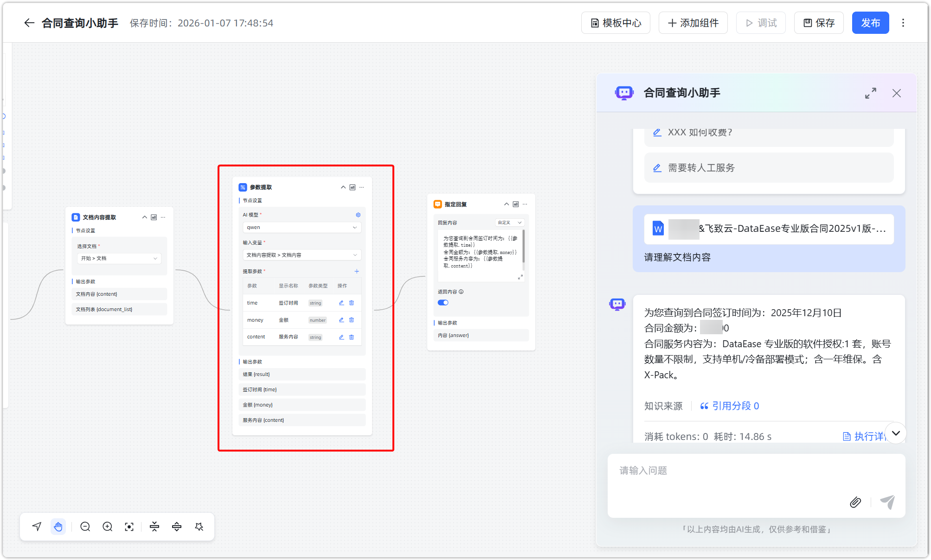This screenshot has width=931, height=560.
Task: Click the run-log icon on 参数提取 node header
Action: (x=353, y=187)
